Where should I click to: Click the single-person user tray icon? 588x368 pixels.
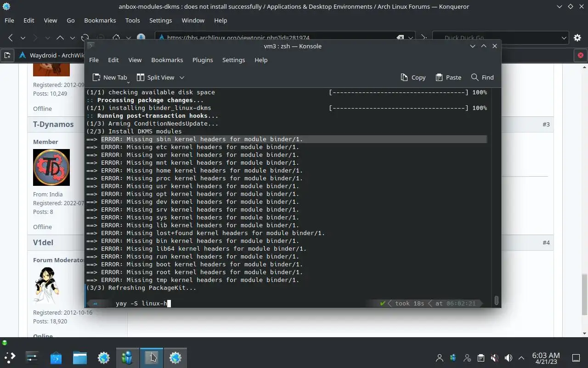(440, 358)
